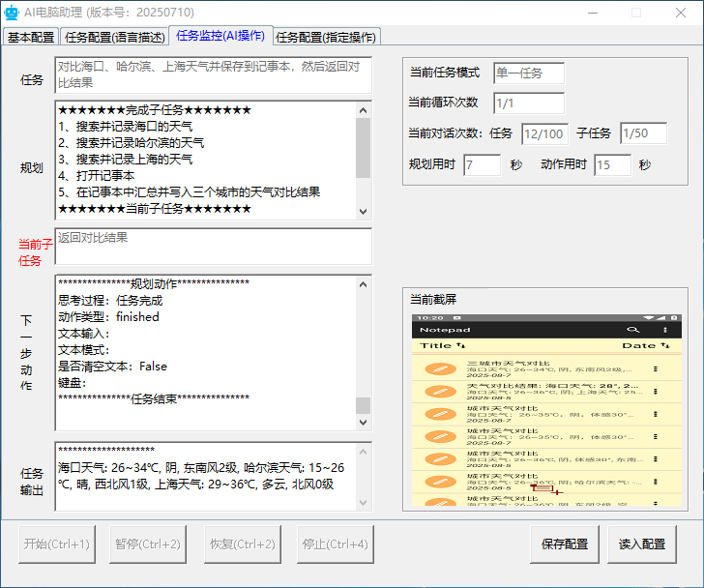Click the up arrow of 任务输出 scrollbar
Image resolution: width=704 pixels, height=588 pixels.
coord(364,450)
